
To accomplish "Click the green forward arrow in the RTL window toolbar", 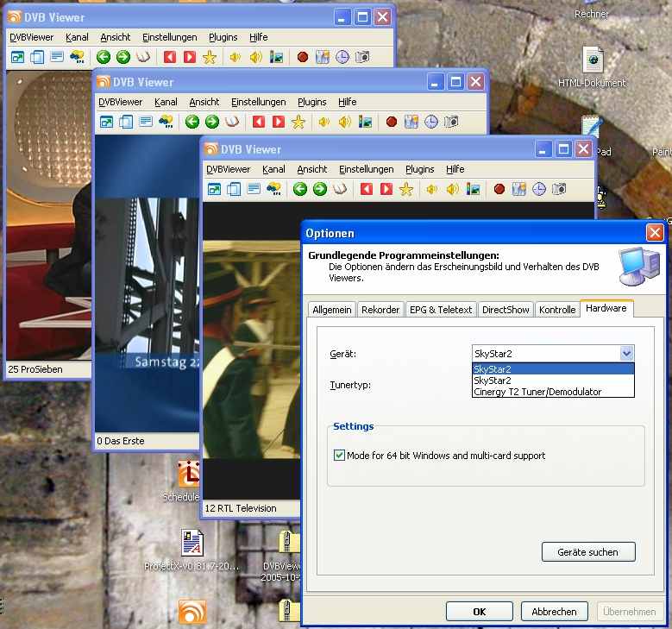I will pyautogui.click(x=320, y=189).
